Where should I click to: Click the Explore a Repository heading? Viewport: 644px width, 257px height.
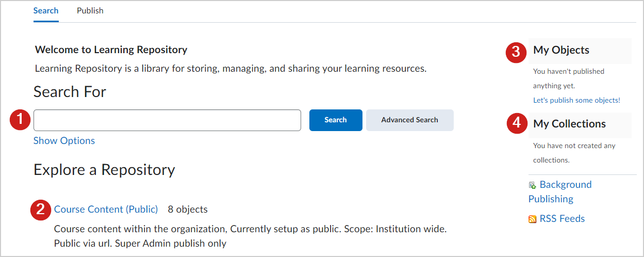pos(104,170)
